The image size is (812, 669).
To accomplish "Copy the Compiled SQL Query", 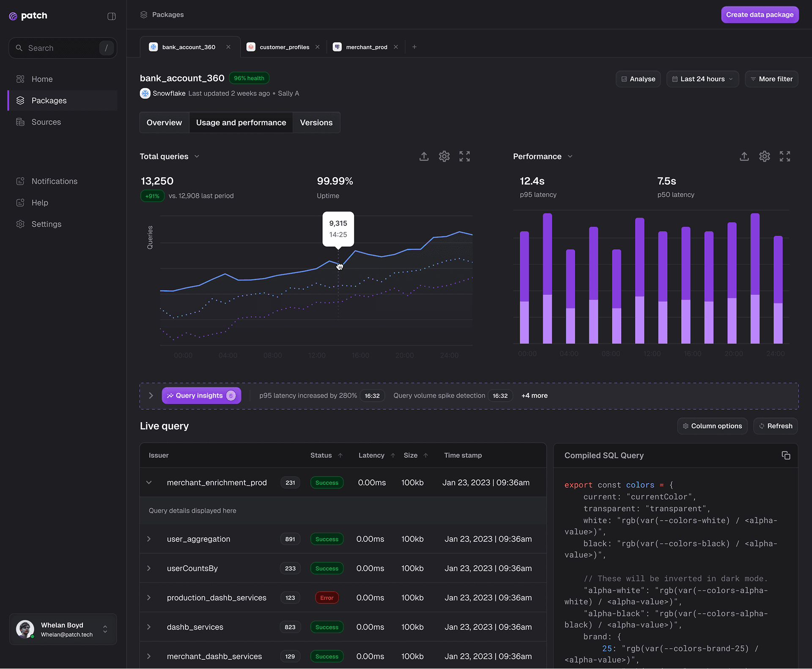I will [x=786, y=455].
